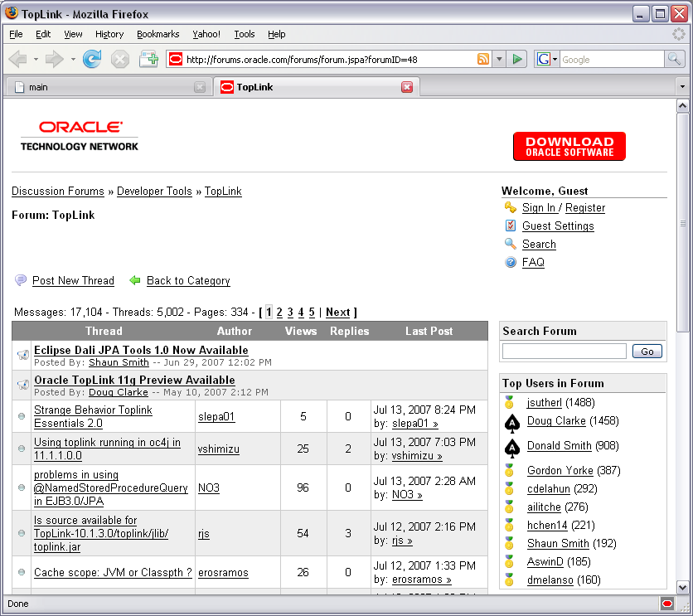Open the Edit menu
The width and height of the screenshot is (693, 616).
pyautogui.click(x=43, y=34)
